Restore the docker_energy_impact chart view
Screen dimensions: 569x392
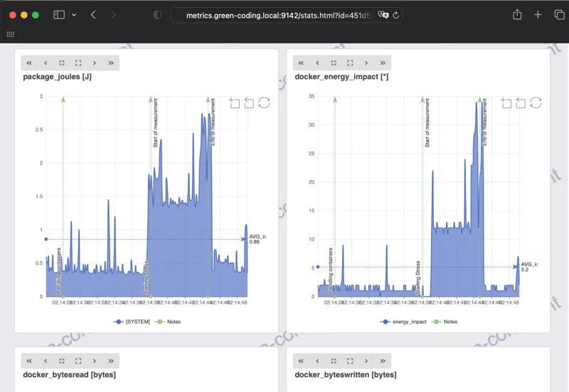pos(536,102)
